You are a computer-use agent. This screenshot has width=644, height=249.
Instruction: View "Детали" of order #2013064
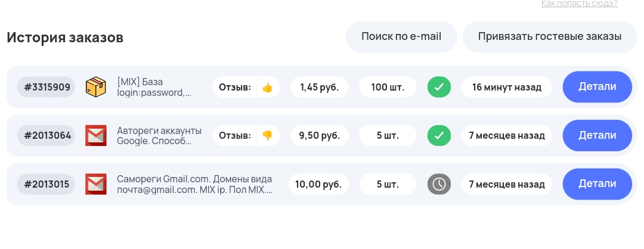click(597, 136)
